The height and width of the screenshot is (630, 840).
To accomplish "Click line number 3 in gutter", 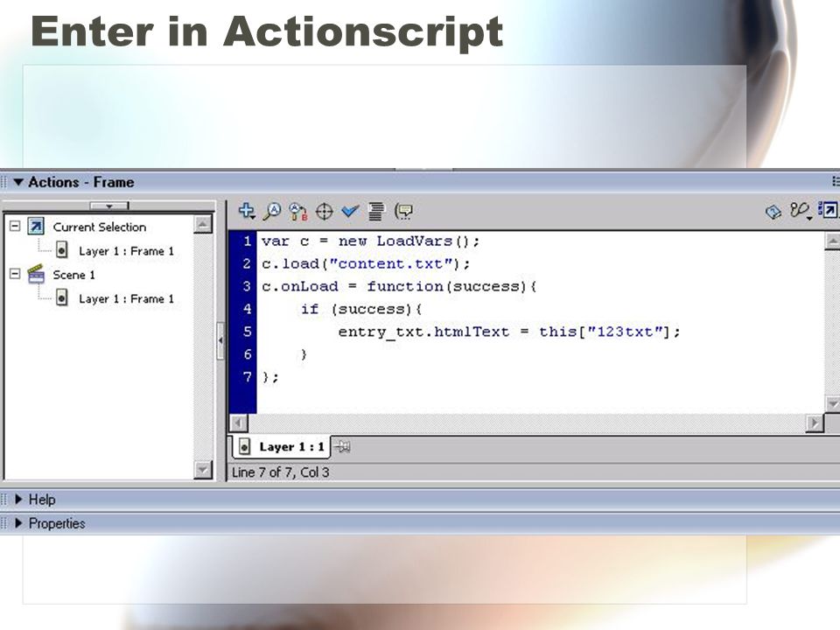I will click(247, 286).
